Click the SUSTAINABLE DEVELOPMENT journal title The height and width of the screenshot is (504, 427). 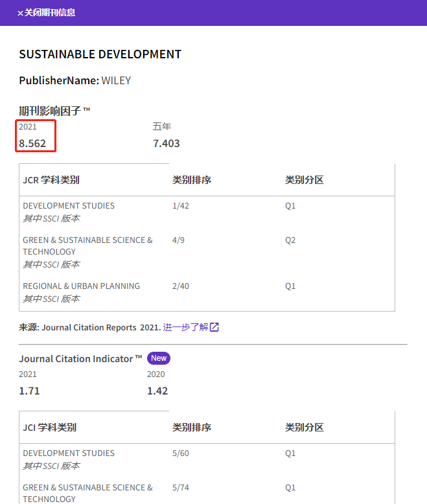(100, 54)
